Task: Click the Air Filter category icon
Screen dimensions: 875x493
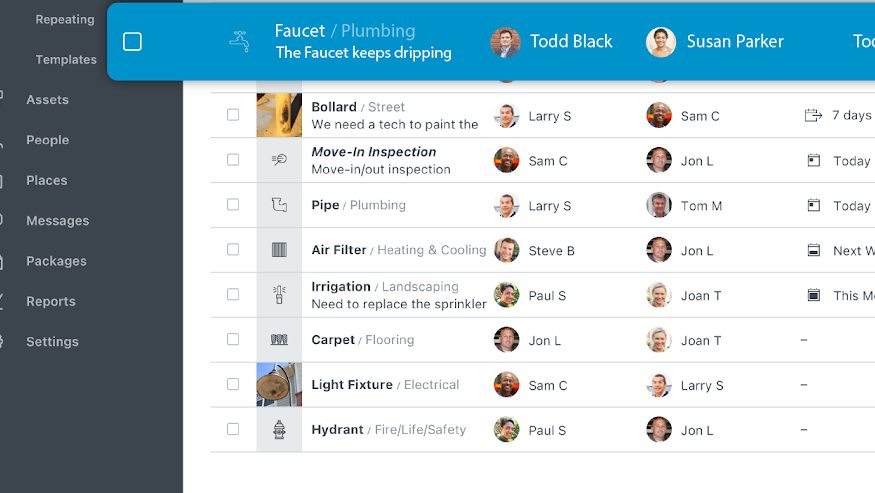Action: (279, 250)
